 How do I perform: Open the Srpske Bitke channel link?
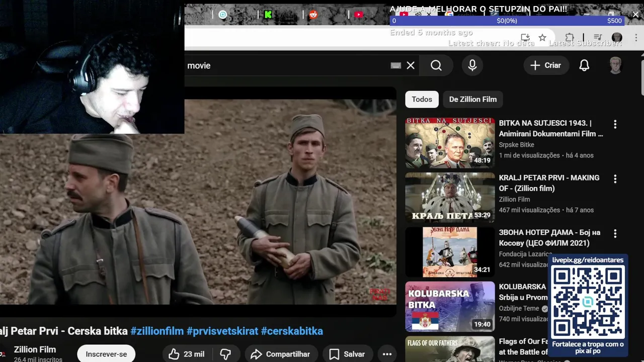(517, 145)
